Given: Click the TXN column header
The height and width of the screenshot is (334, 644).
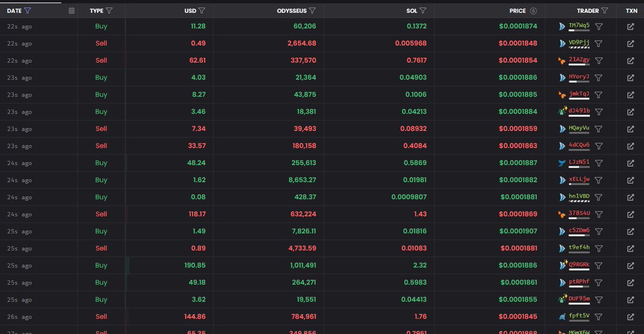Looking at the screenshot, I should [x=632, y=11].
